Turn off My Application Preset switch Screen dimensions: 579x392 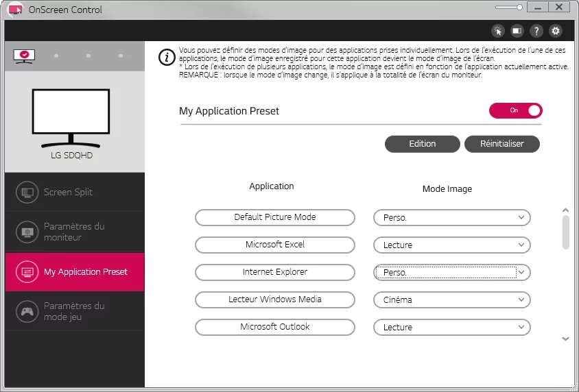point(515,110)
